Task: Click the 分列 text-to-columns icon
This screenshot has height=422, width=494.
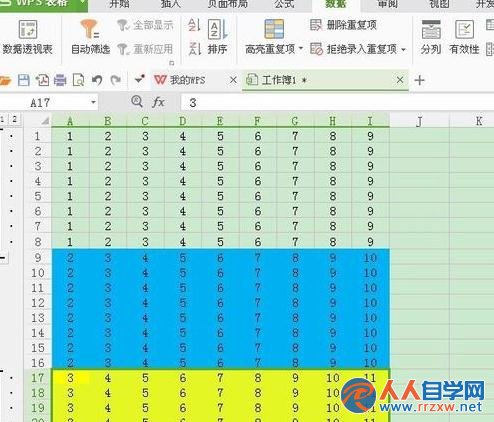Action: tap(431, 37)
